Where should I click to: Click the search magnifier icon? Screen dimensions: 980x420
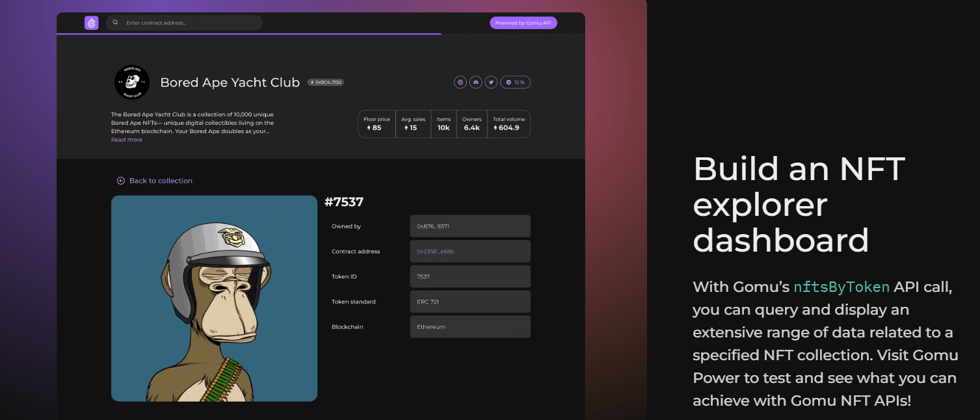(116, 23)
